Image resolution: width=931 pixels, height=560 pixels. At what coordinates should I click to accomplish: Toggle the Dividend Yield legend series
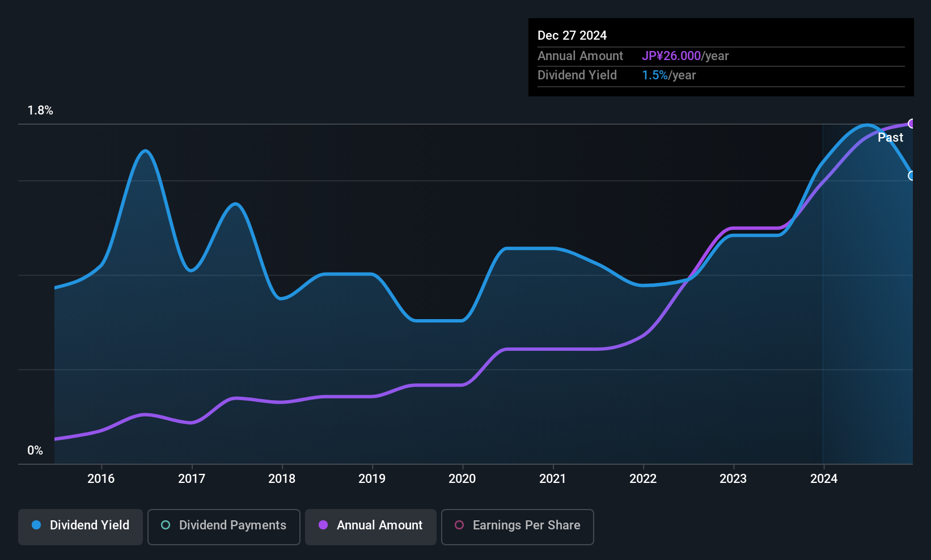[x=81, y=525]
